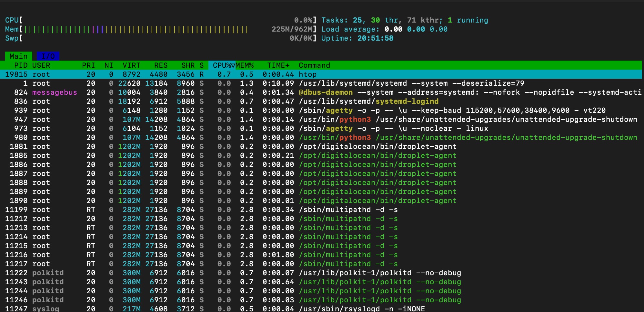
Task: Sort by MEM% column header
Action: (245, 65)
